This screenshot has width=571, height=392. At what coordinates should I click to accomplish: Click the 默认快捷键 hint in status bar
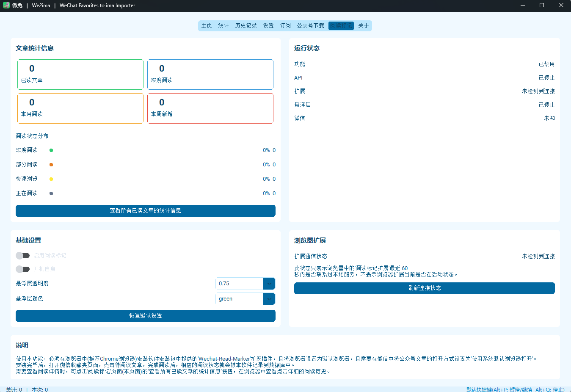pyautogui.click(x=516, y=389)
